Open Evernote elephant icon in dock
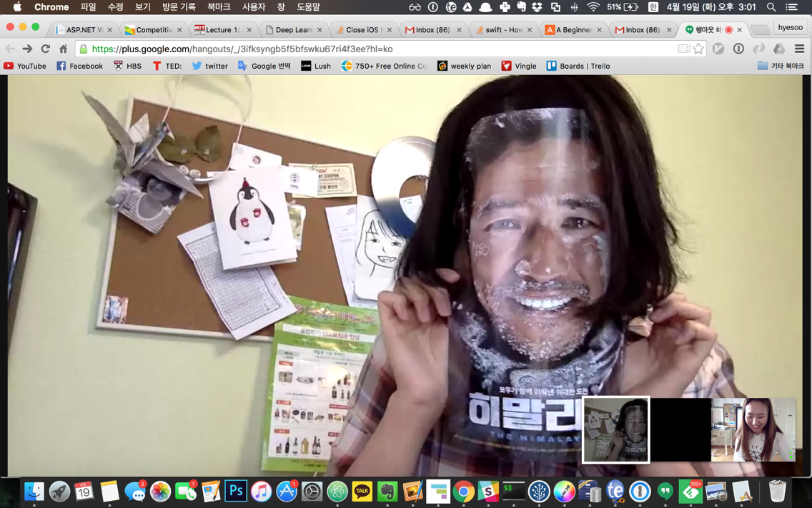The width and height of the screenshot is (812, 508). tap(387, 490)
